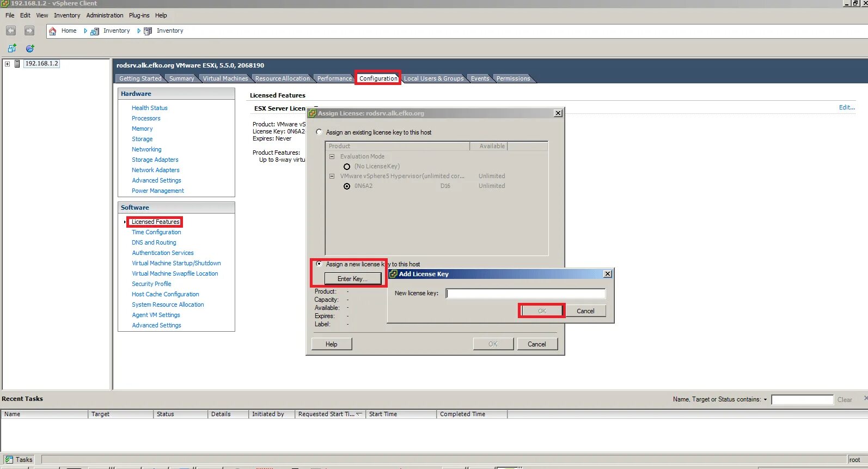Switch to the Virtual Machines tab
This screenshot has width=868, height=469.
coord(225,78)
